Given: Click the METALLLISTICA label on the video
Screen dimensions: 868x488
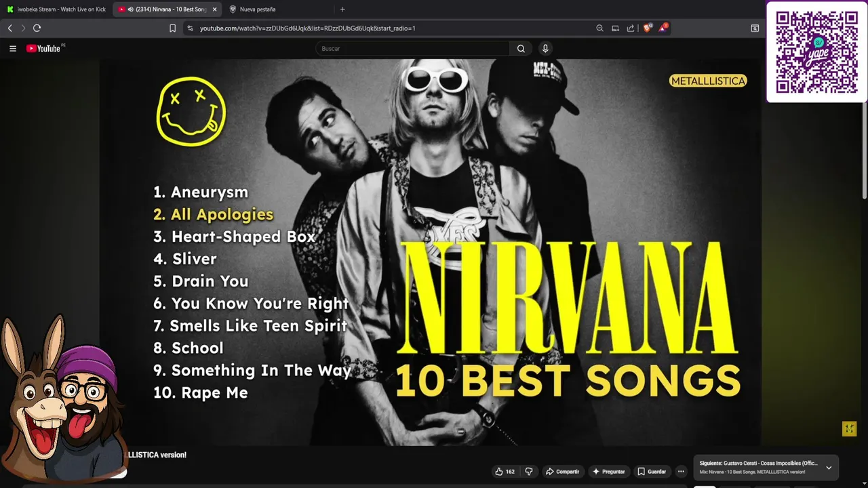Looking at the screenshot, I should pyautogui.click(x=708, y=81).
